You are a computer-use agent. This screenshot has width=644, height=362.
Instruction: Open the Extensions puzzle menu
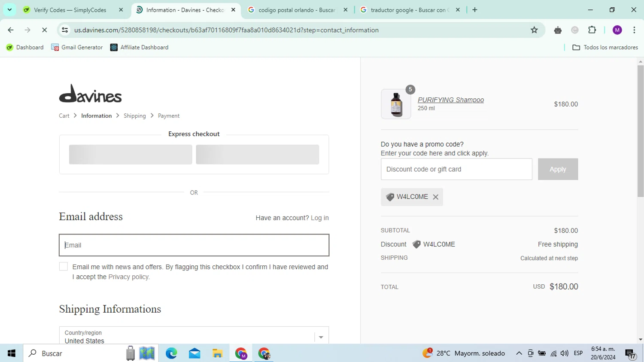tap(592, 30)
